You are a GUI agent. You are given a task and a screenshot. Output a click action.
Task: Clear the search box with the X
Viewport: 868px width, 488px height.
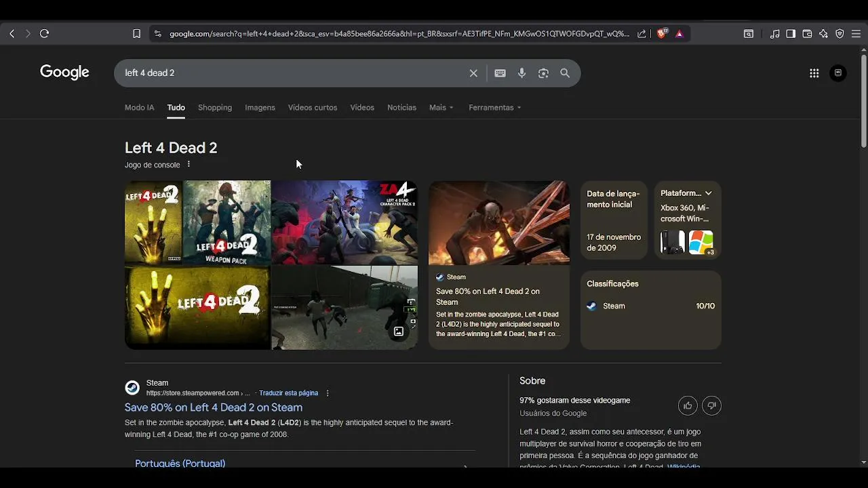click(x=473, y=73)
